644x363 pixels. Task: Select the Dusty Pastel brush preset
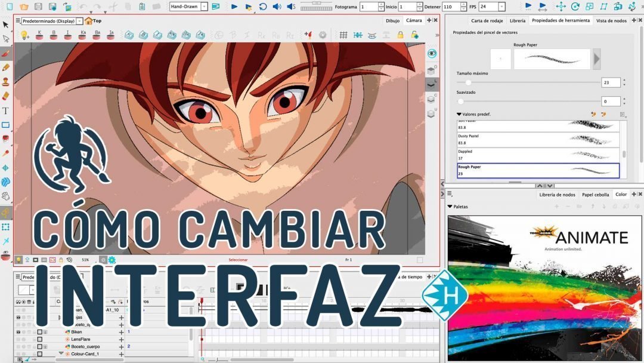(538, 140)
